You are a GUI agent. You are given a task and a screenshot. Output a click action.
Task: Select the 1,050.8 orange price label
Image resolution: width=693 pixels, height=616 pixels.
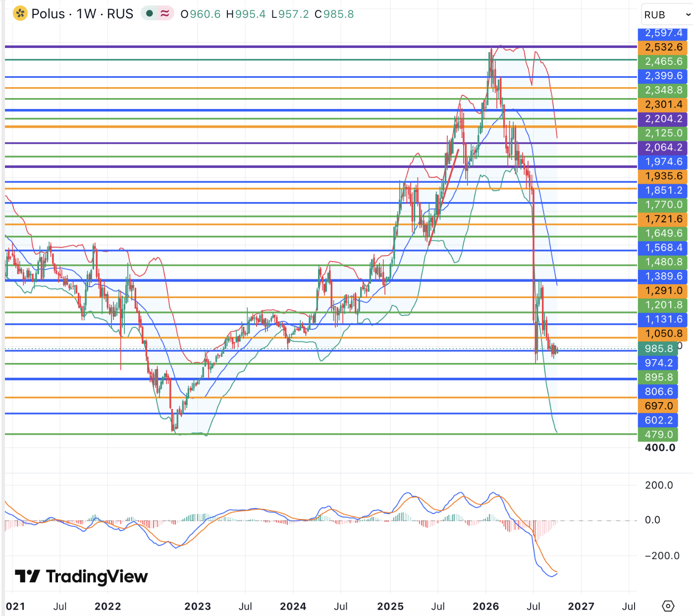[x=663, y=334]
